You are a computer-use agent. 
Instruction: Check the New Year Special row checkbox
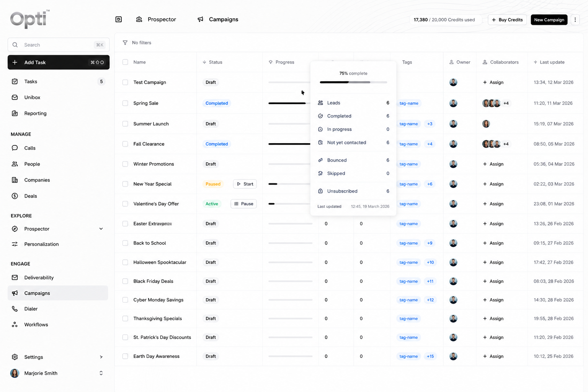point(125,184)
